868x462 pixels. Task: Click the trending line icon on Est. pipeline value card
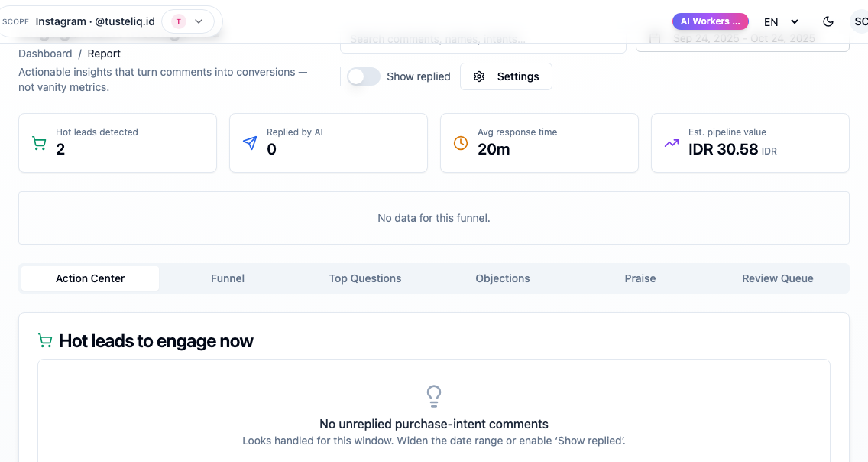click(671, 142)
